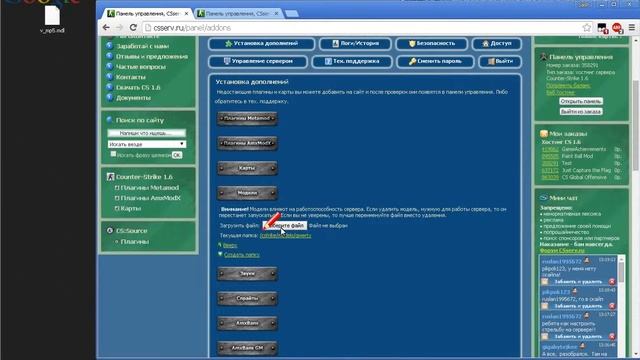
Task: Click the Counter-Strike 1.6 soldier icon
Action: coord(110,177)
